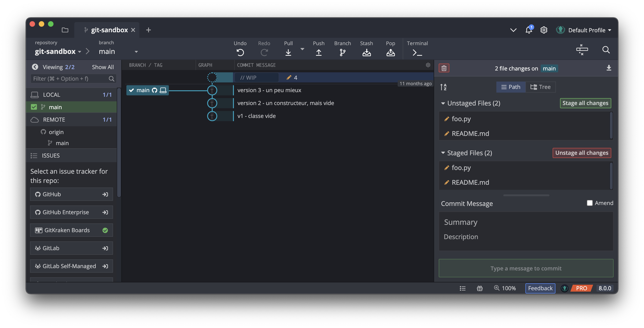Open the Pull options dropdown arrow
This screenshot has height=328, width=644.
pyautogui.click(x=302, y=49)
